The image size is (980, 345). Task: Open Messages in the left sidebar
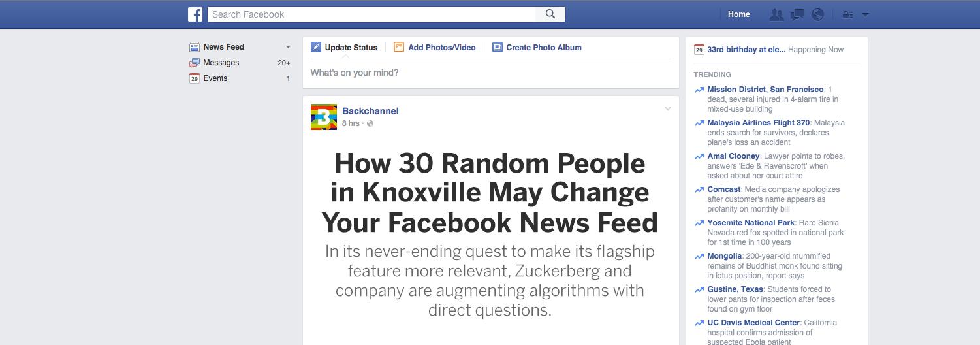click(221, 63)
